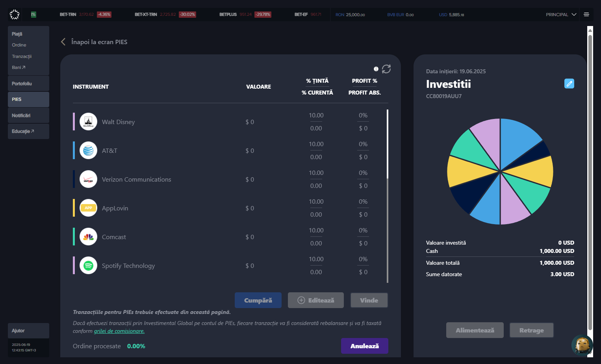This screenshot has height=364, width=601.
Task: Click the platform logo in the header
Action: click(x=15, y=15)
